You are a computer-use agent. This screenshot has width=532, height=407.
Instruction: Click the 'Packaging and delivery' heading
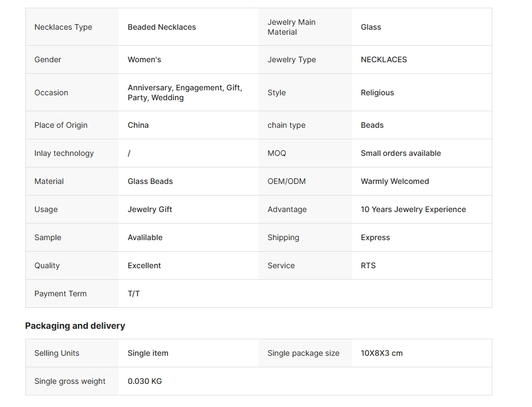pos(75,325)
